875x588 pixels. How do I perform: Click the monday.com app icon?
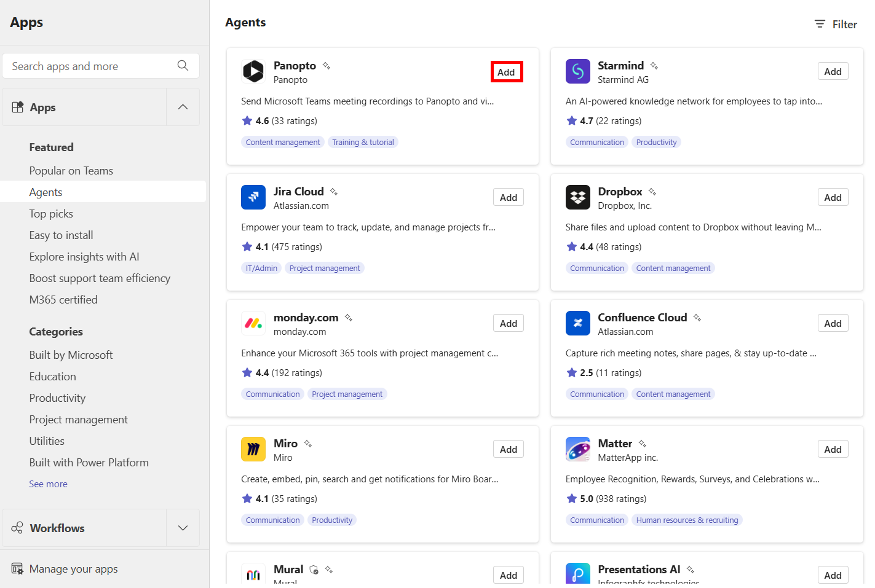[x=253, y=323]
